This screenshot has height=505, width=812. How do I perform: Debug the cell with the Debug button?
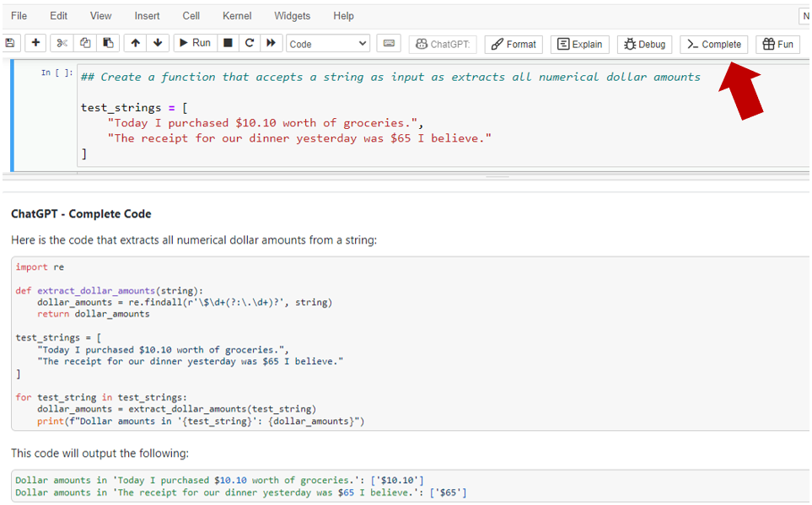point(644,44)
